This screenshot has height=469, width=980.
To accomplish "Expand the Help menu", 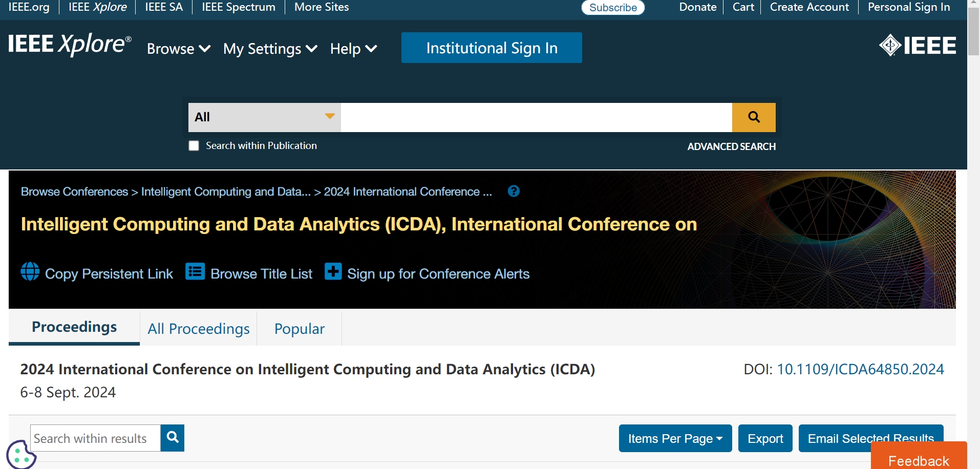I will tap(354, 49).
